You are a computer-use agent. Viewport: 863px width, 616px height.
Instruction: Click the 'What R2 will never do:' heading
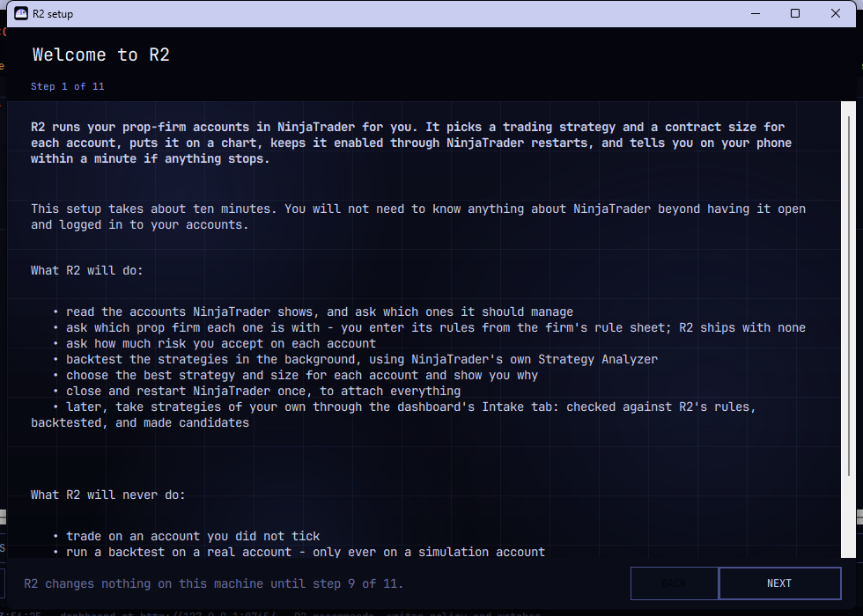(x=107, y=495)
